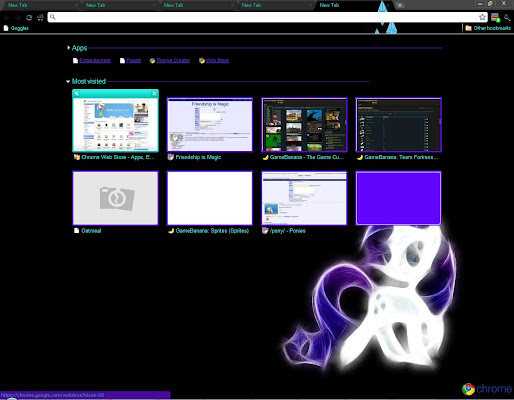514x400 pixels.
Task: Open the Friendship is Magic thumbnail
Action: click(210, 125)
